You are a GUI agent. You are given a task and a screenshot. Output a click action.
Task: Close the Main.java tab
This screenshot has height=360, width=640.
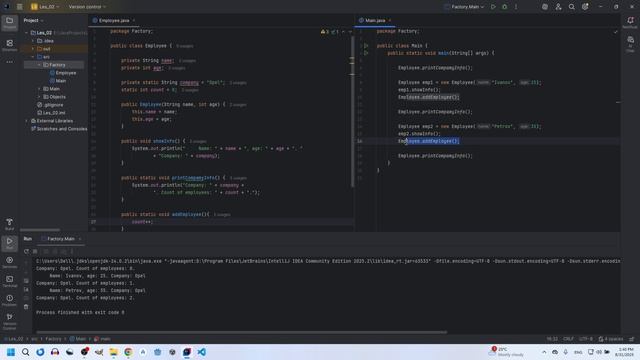tap(390, 20)
